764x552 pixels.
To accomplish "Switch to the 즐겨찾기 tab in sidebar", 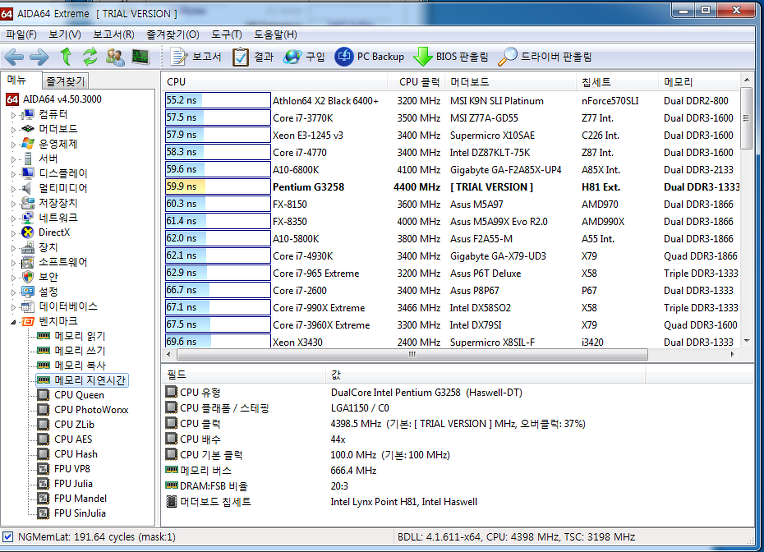I will pos(65,81).
